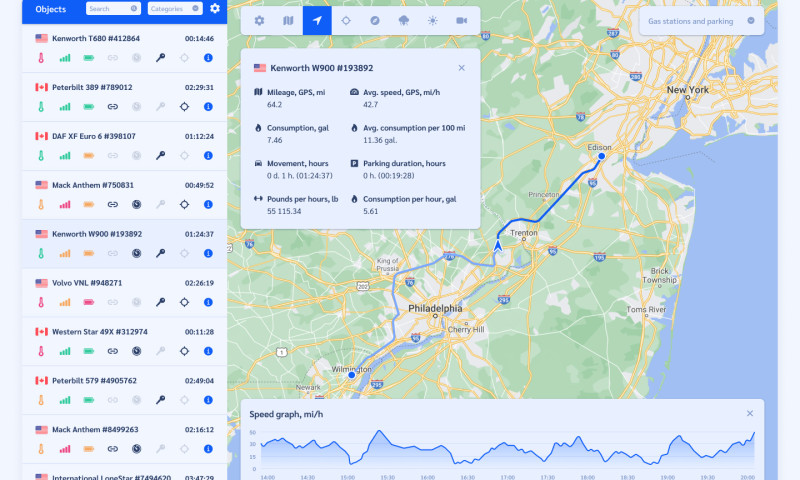Locate Peterbilt 389 #789012 with crosshair icon
This screenshot has width=800, height=480.
click(184, 107)
